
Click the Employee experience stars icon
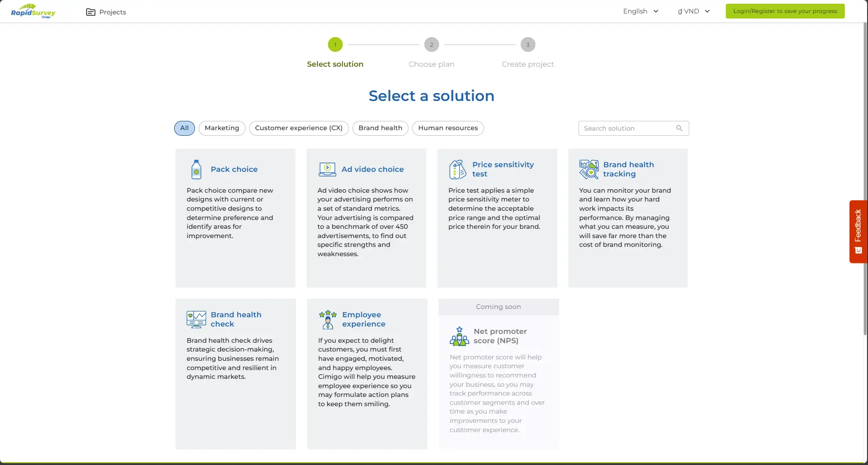coord(328,320)
